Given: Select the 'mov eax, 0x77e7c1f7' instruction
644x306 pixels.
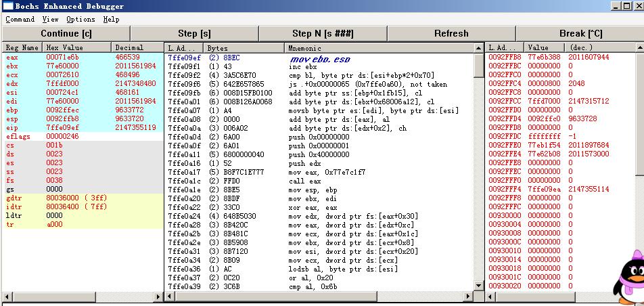Looking at the screenshot, I should [319, 173].
